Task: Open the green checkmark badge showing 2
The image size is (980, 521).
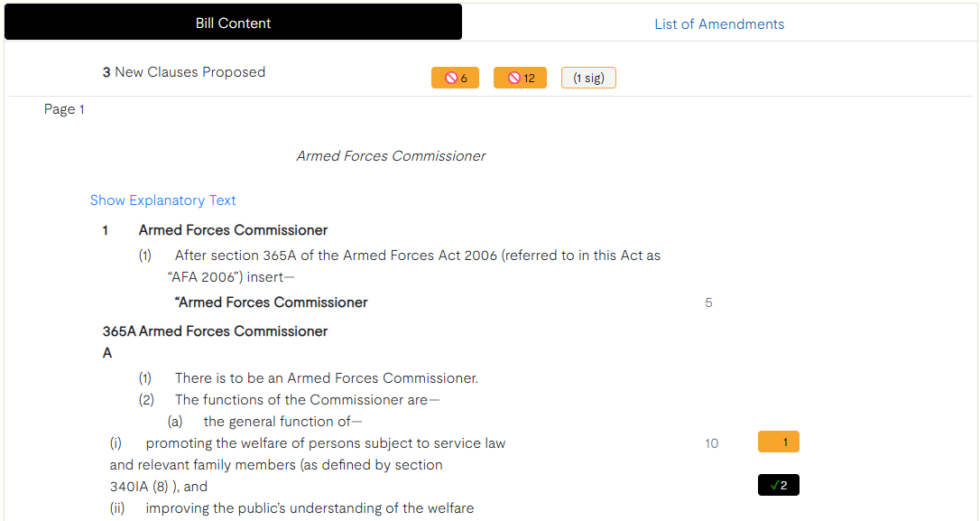Action: [778, 486]
